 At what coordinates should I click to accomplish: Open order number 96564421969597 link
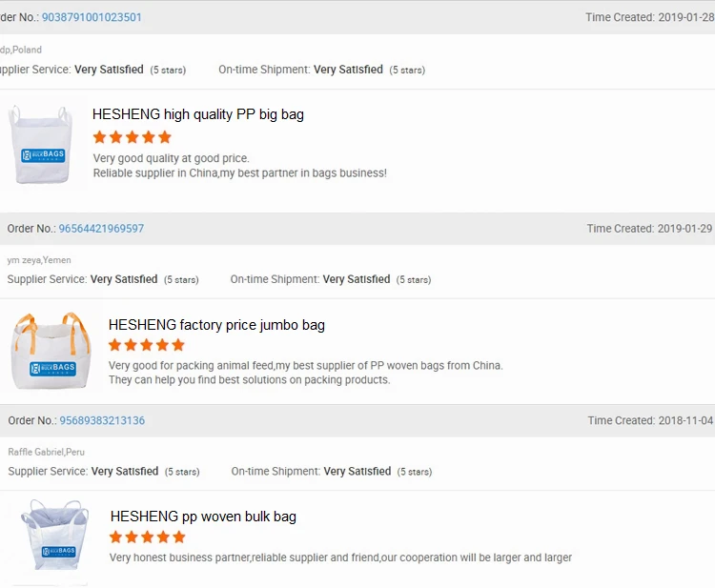point(101,229)
